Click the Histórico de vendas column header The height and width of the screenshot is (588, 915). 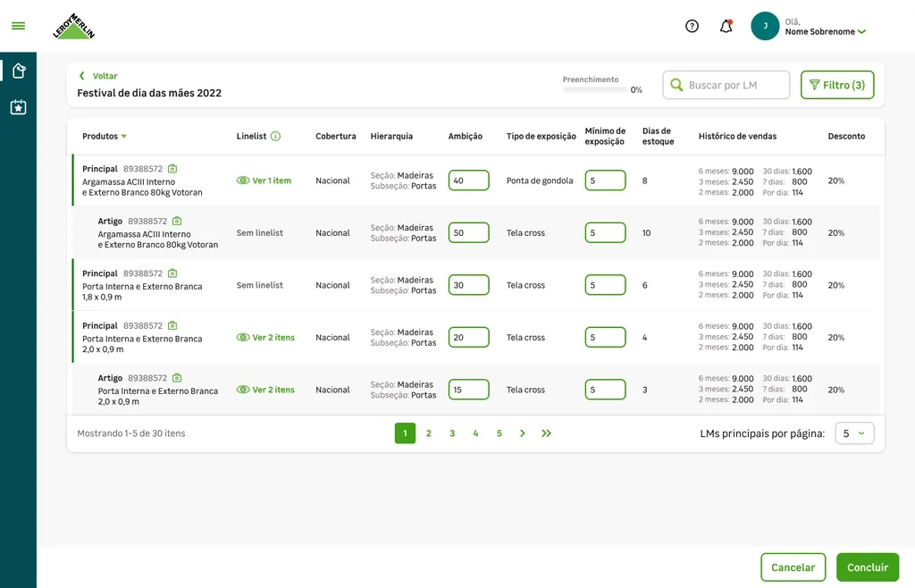point(737,137)
